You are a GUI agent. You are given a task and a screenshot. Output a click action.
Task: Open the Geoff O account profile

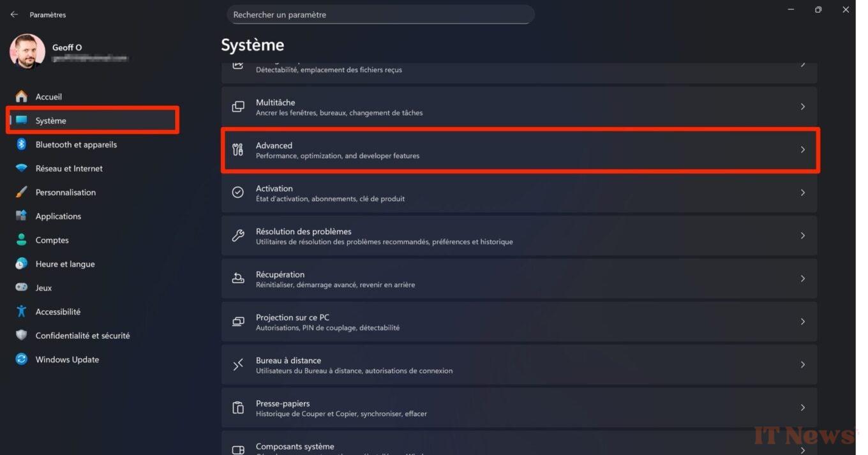(69, 52)
